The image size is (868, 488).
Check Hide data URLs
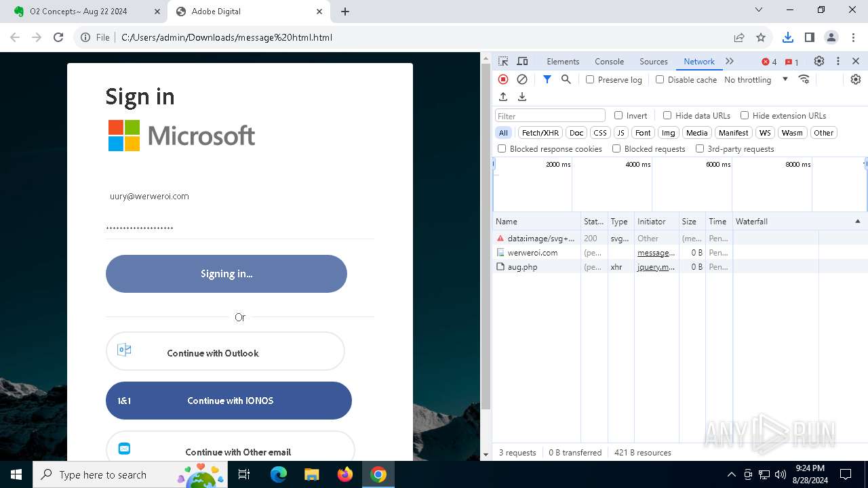667,115
